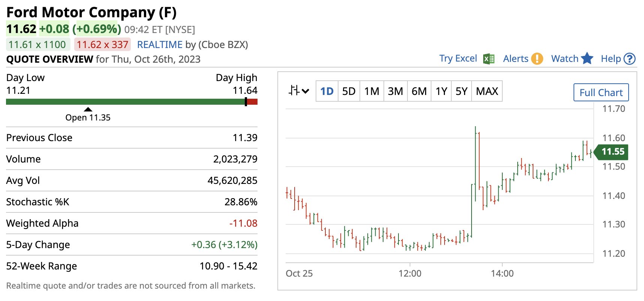The image size is (644, 301).
Task: Click the 5-Day Change label
Action: (x=38, y=245)
